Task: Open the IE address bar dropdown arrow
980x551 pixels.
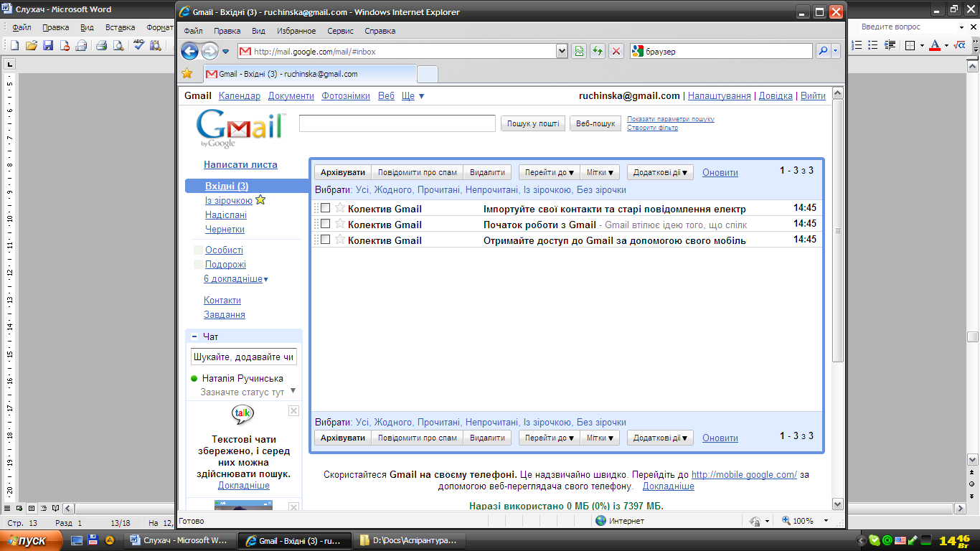Action: 562,51
